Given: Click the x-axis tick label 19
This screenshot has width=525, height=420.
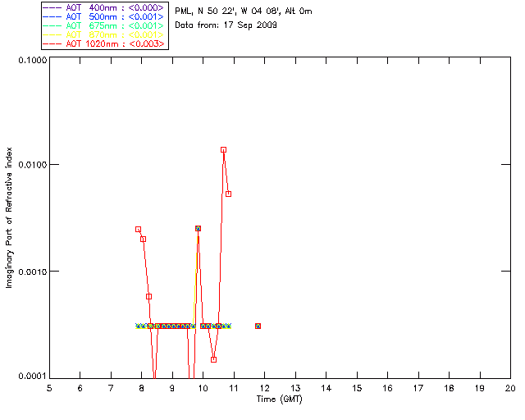Looking at the screenshot, I should click(480, 388).
